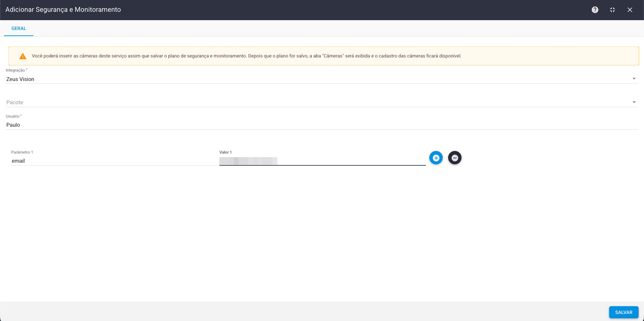This screenshot has height=321, width=644.
Task: Click the Valor 1 label
Action: 225,152
